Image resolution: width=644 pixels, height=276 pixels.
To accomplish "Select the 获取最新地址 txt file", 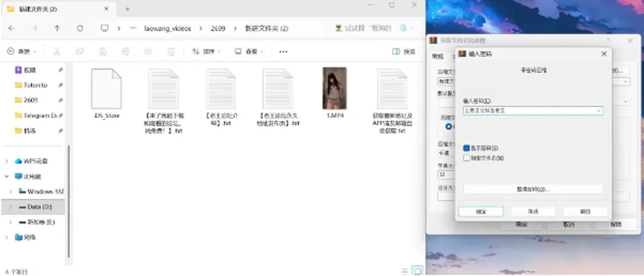I will point(392,100).
